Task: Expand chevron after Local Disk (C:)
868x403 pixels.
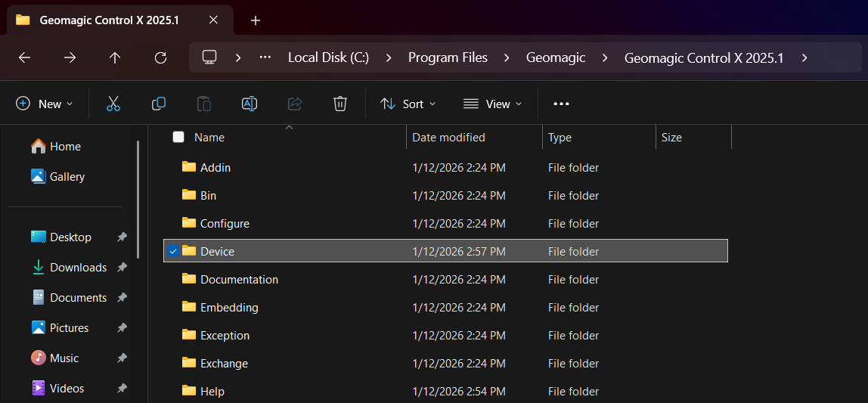Action: (x=389, y=57)
